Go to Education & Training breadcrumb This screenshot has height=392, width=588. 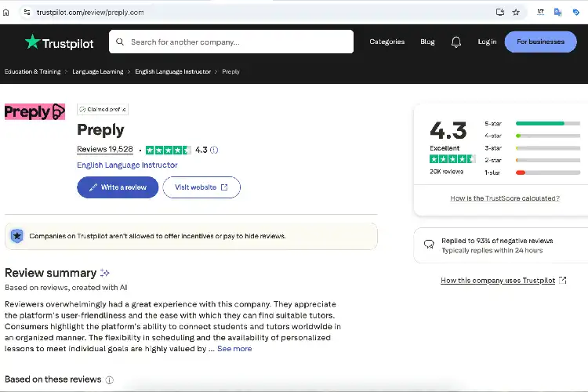32,71
